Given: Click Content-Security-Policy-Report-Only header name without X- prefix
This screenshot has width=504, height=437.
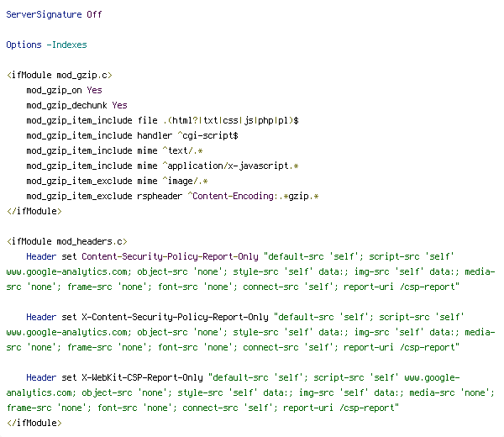Looking at the screenshot, I should pyautogui.click(x=170, y=256).
